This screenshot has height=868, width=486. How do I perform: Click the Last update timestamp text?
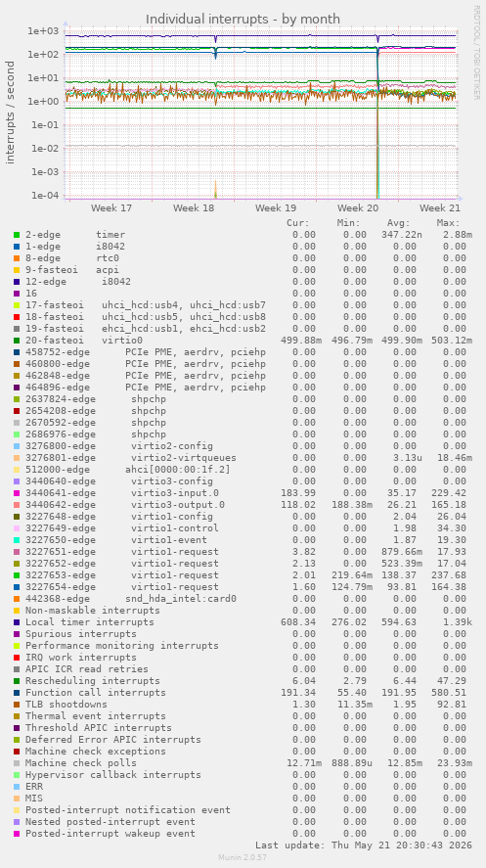(x=364, y=845)
